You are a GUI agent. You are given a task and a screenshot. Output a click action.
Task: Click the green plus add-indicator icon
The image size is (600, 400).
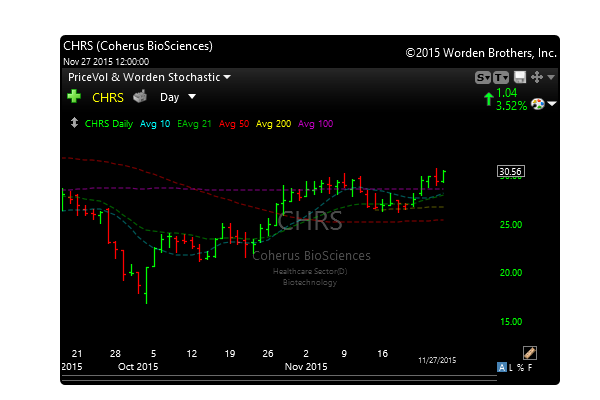(74, 96)
